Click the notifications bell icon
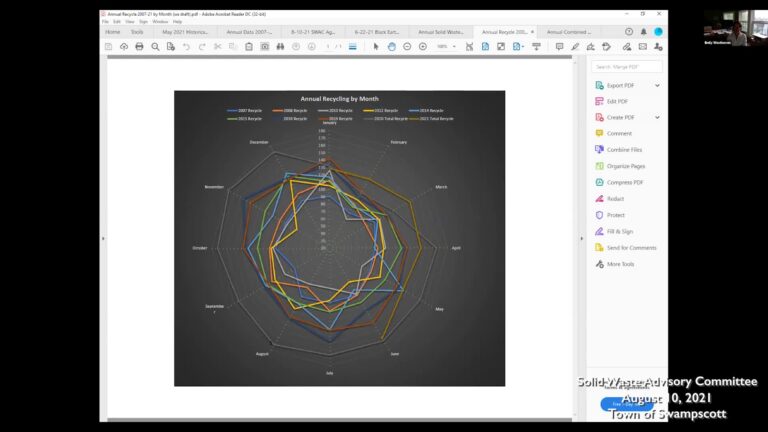 pyautogui.click(x=644, y=32)
